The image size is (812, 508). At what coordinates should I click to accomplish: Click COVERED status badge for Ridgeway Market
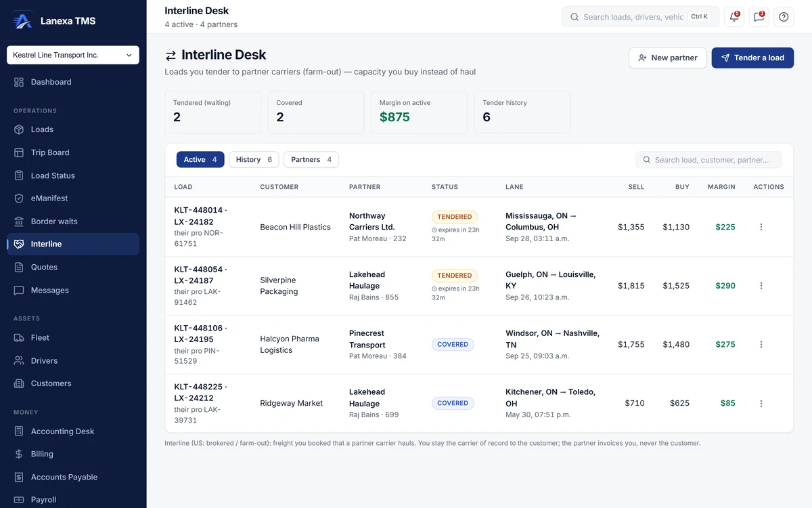(x=453, y=403)
